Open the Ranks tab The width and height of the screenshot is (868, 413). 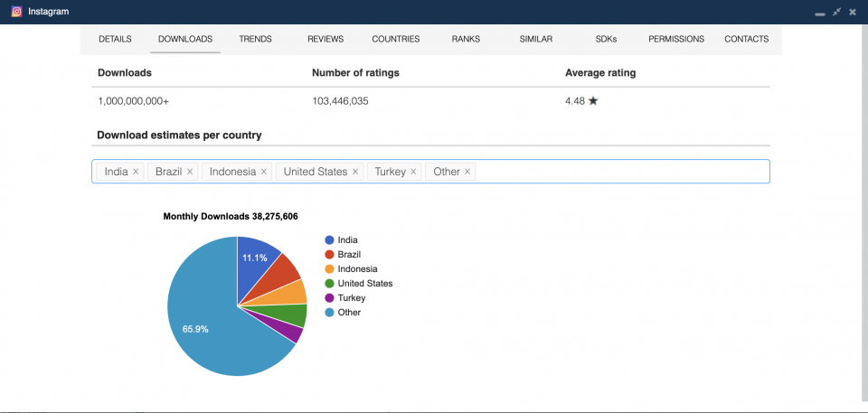466,39
